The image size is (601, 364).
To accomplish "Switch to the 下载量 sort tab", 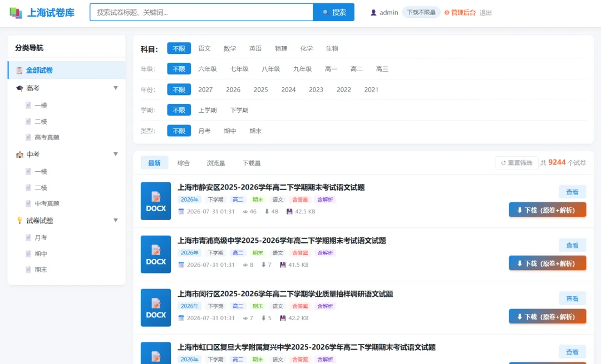I will coord(252,163).
